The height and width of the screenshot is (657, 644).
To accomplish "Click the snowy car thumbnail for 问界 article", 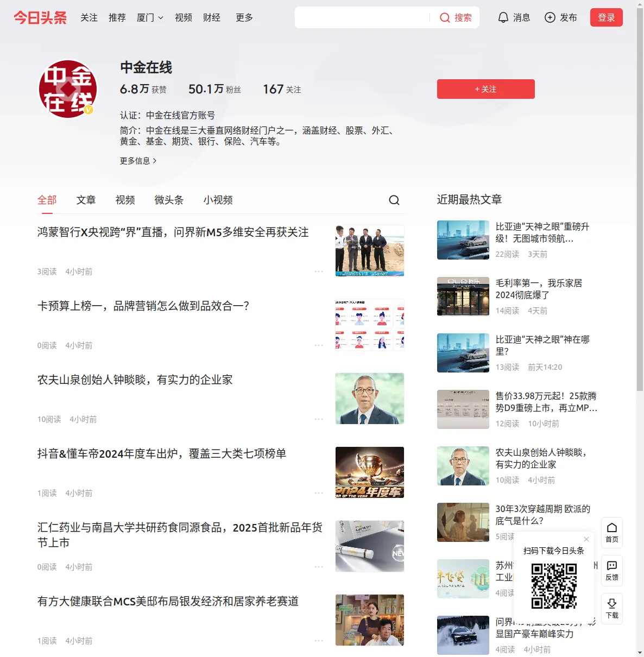I will 463,635.
